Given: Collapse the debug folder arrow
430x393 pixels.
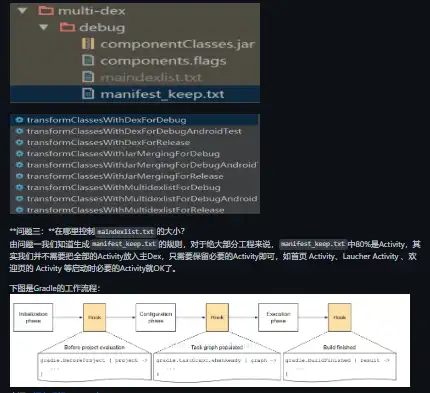Looking at the screenshot, I should tap(44, 27).
